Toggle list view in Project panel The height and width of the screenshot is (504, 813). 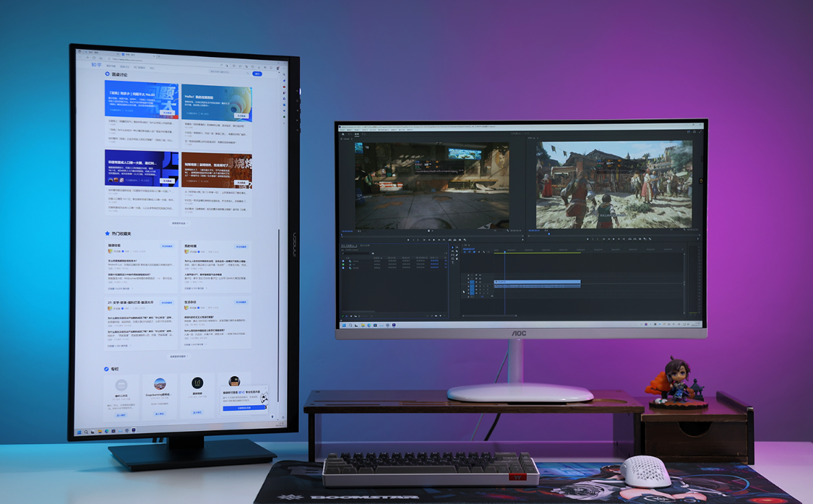[x=346, y=316]
